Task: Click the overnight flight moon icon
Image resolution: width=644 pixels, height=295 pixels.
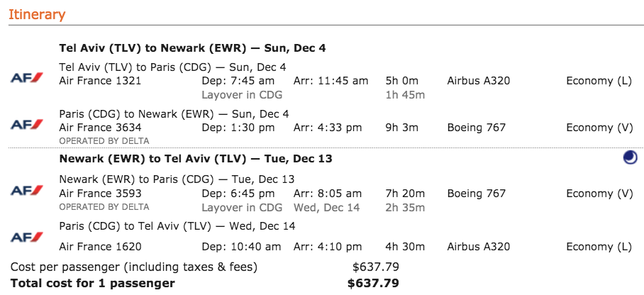Action: 630,157
